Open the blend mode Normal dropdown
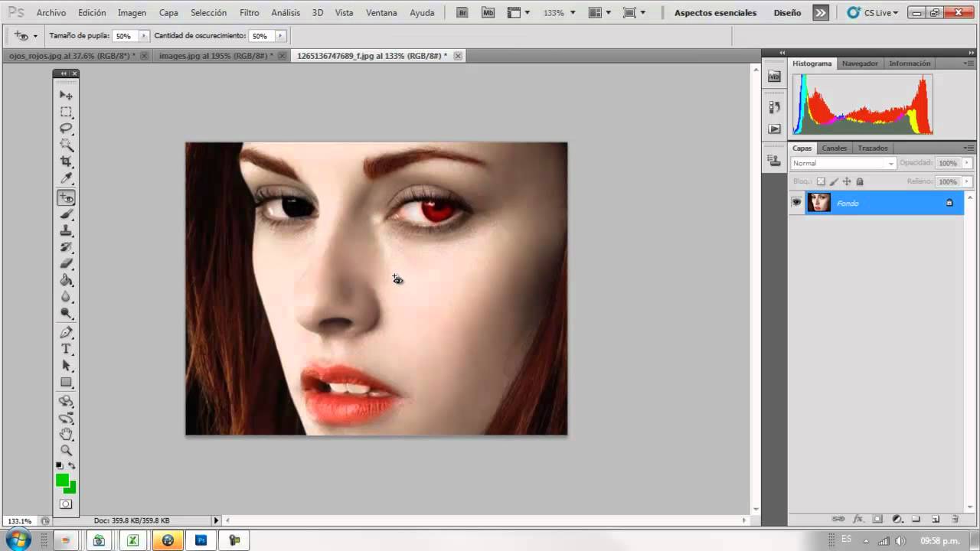Viewport: 980px width, 551px height. 843,163
